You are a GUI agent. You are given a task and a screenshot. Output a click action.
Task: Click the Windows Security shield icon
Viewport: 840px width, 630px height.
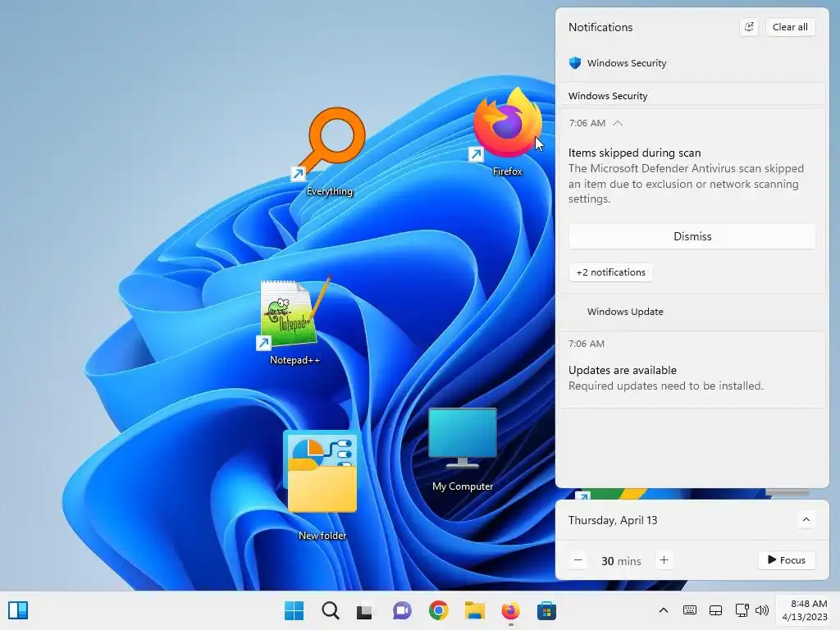coord(575,62)
